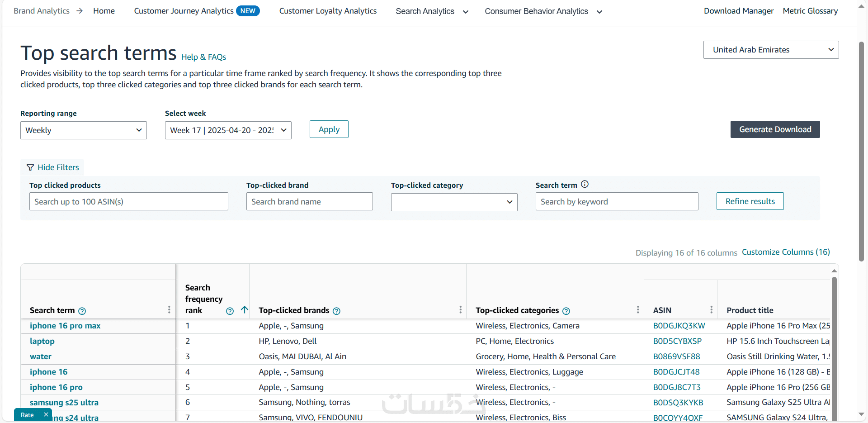Click help icon beside Top-clicked categories
Screen dimensions: 868x423
point(566,311)
